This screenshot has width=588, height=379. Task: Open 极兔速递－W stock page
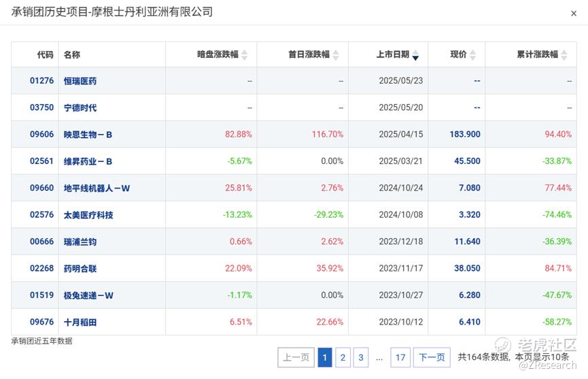[x=88, y=296]
